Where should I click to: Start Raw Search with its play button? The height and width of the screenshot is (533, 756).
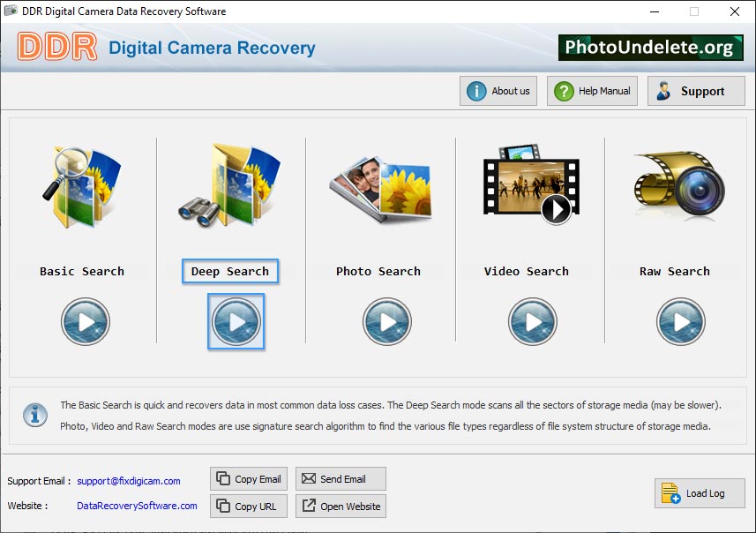click(680, 322)
